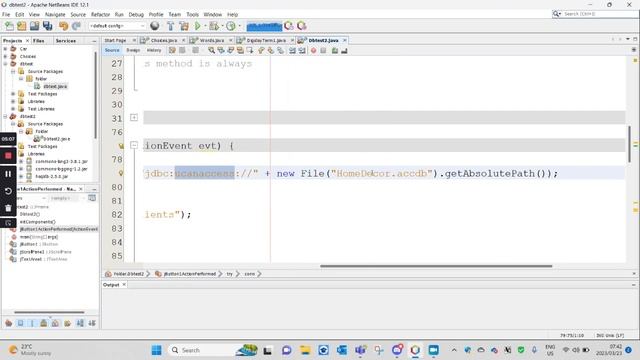Click the memory usage bar in toolbar

click(264, 26)
